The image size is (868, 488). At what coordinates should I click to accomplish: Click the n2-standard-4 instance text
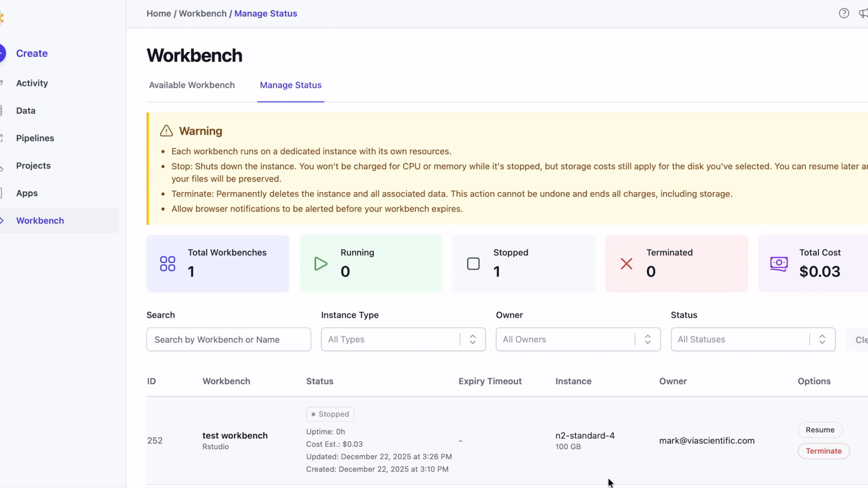pyautogui.click(x=585, y=436)
